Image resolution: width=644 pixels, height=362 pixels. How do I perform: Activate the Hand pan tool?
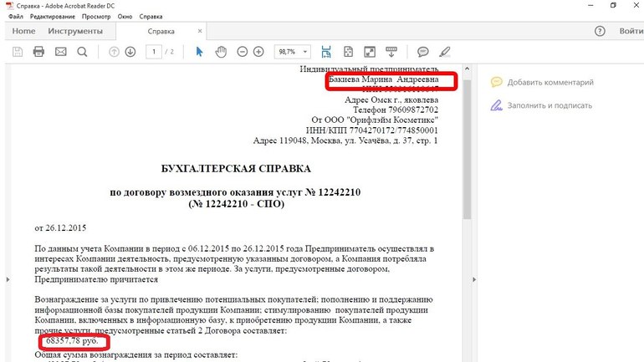point(221,52)
